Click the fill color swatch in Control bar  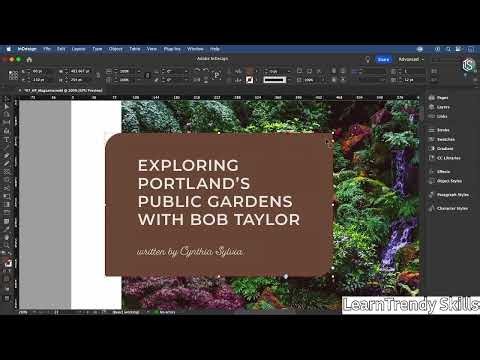point(249,71)
